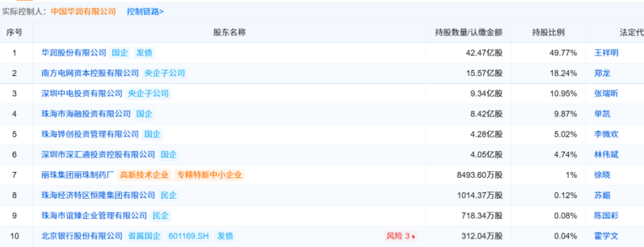The height and width of the screenshot is (247, 644).
Task: Click the 持股数量/认缴金额 column header
Action: pyautogui.click(x=469, y=32)
